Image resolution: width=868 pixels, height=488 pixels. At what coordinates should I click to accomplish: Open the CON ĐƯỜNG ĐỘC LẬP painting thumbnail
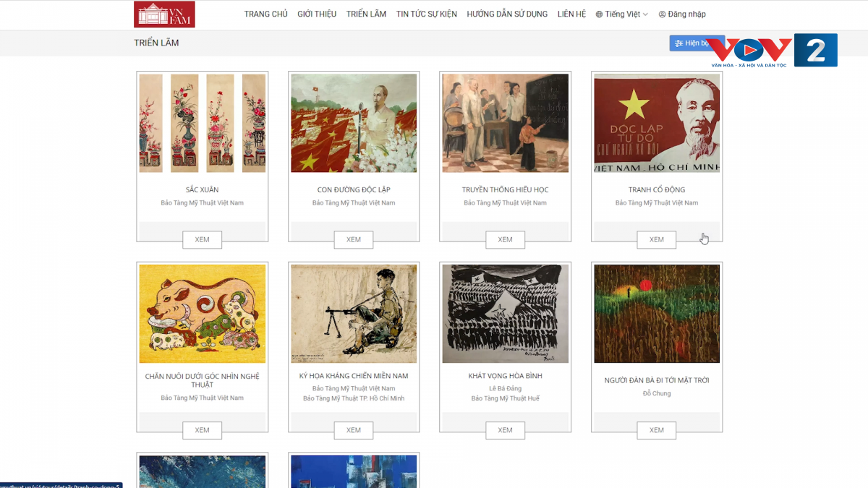354,123
